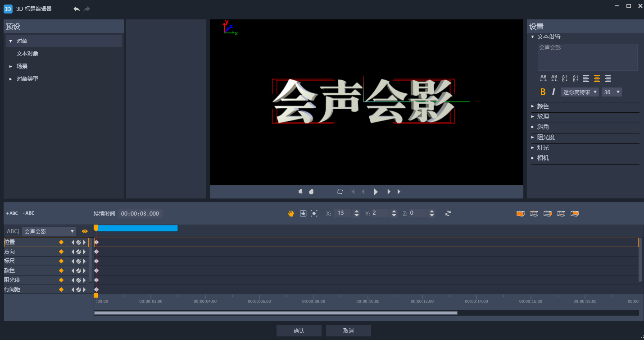This screenshot has height=340, width=644.
Task: Expand the 相机 settings section
Action: 532,158
